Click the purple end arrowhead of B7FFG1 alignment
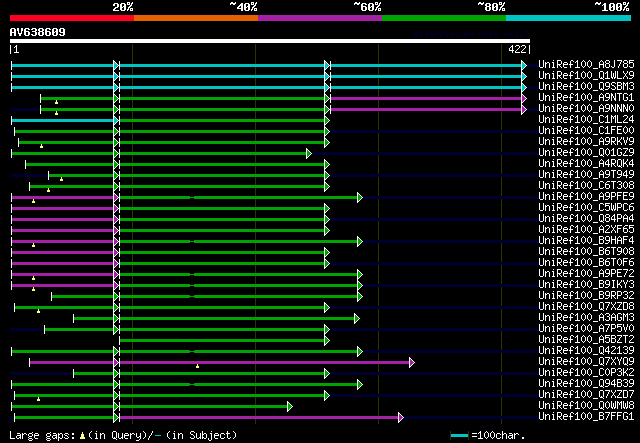The width and height of the screenshot is (640, 443). (401, 417)
